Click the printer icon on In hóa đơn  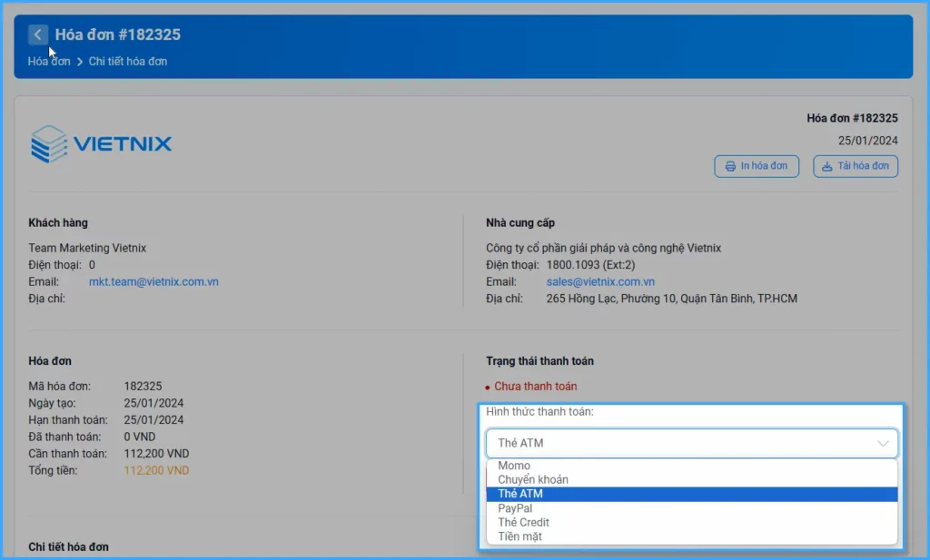(730, 166)
